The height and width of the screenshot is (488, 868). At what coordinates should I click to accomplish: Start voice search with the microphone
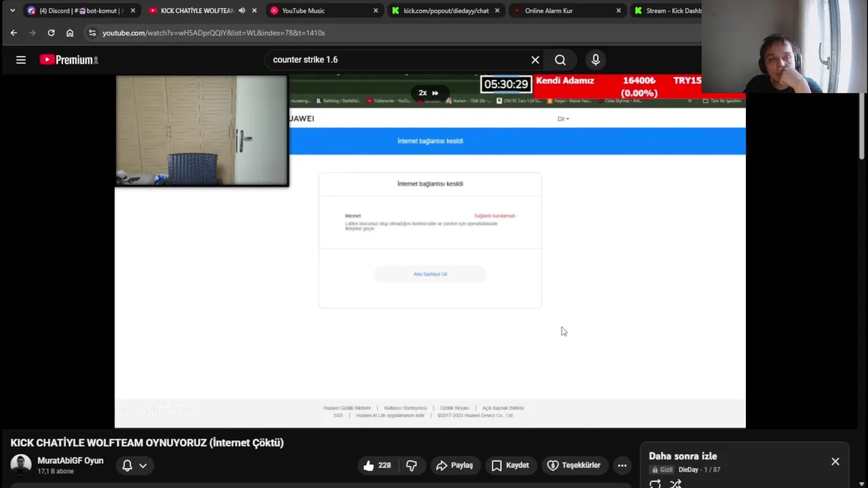[595, 60]
